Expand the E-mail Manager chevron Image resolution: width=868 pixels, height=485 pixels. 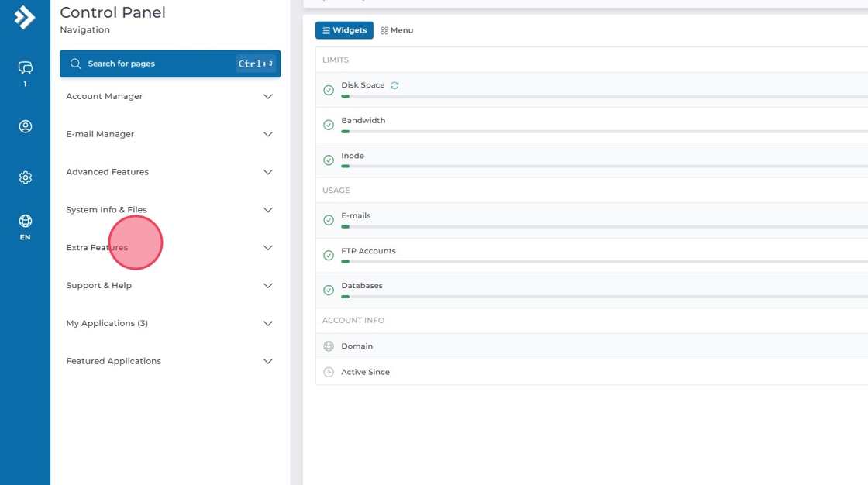point(267,135)
